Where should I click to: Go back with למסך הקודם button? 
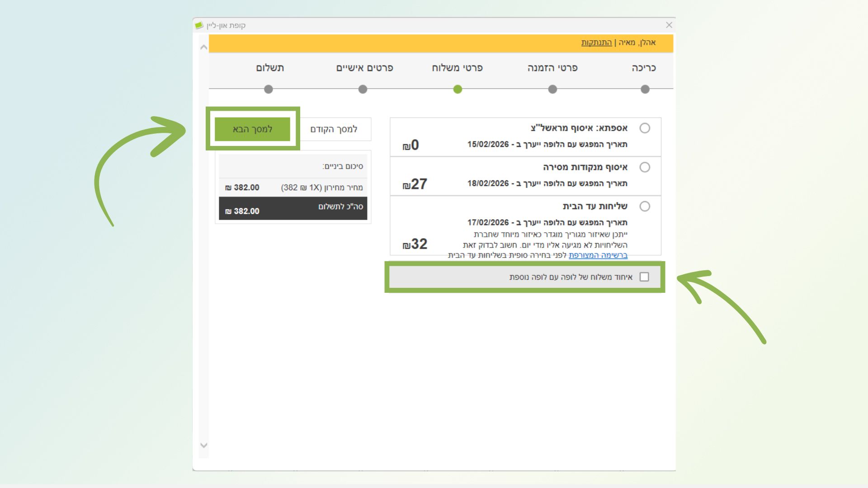click(x=334, y=129)
